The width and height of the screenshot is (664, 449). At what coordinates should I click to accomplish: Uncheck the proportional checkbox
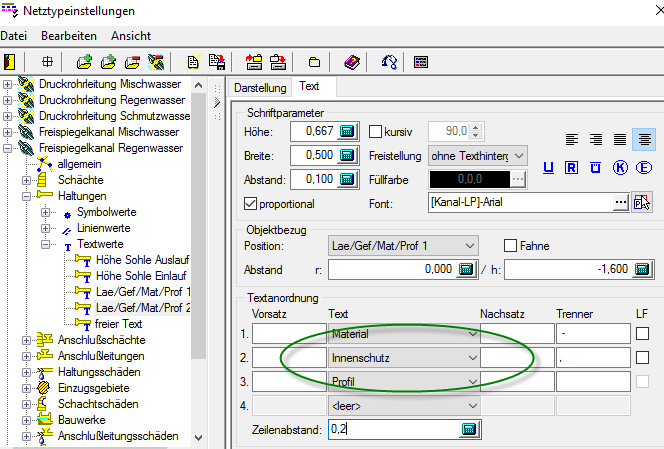coord(251,203)
